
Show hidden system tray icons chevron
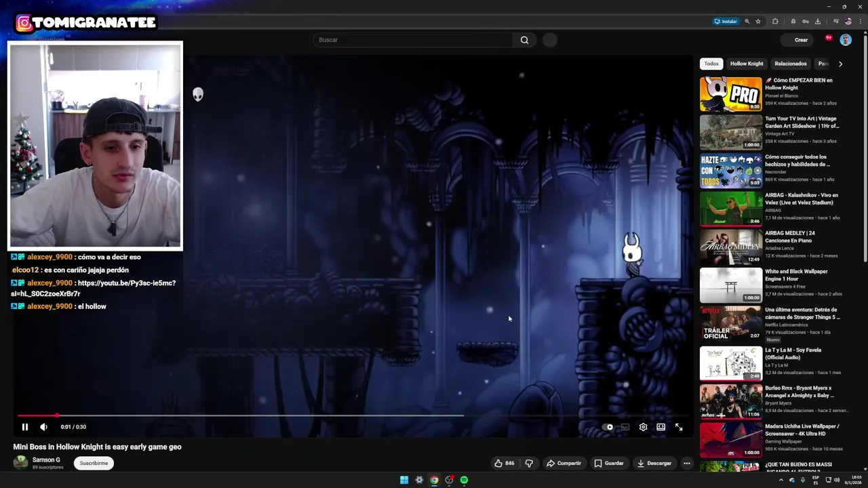coord(781,480)
